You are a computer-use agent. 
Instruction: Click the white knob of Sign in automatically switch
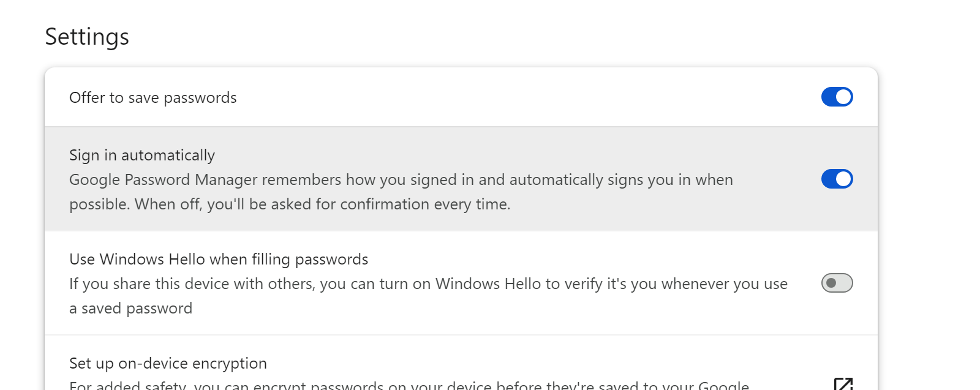coord(843,179)
